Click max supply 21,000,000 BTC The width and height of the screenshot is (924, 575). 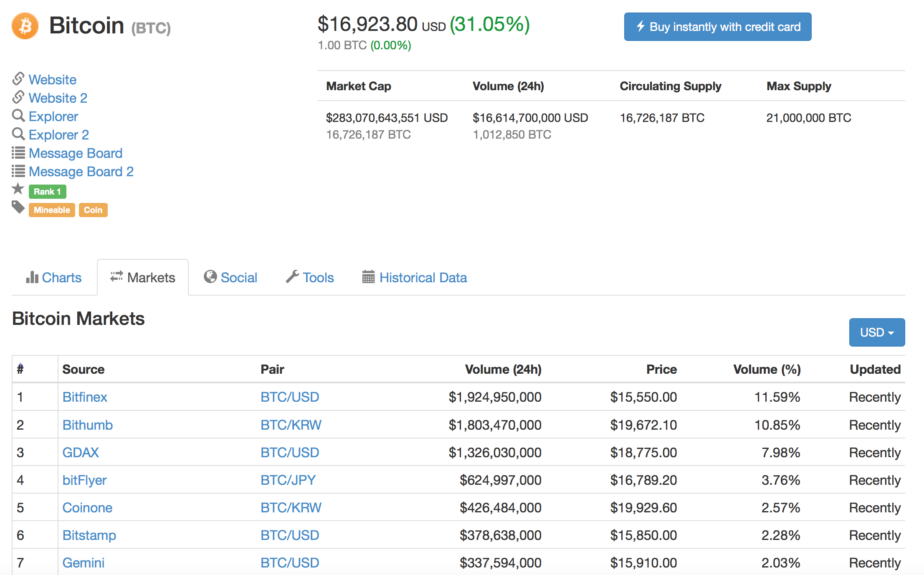(809, 118)
